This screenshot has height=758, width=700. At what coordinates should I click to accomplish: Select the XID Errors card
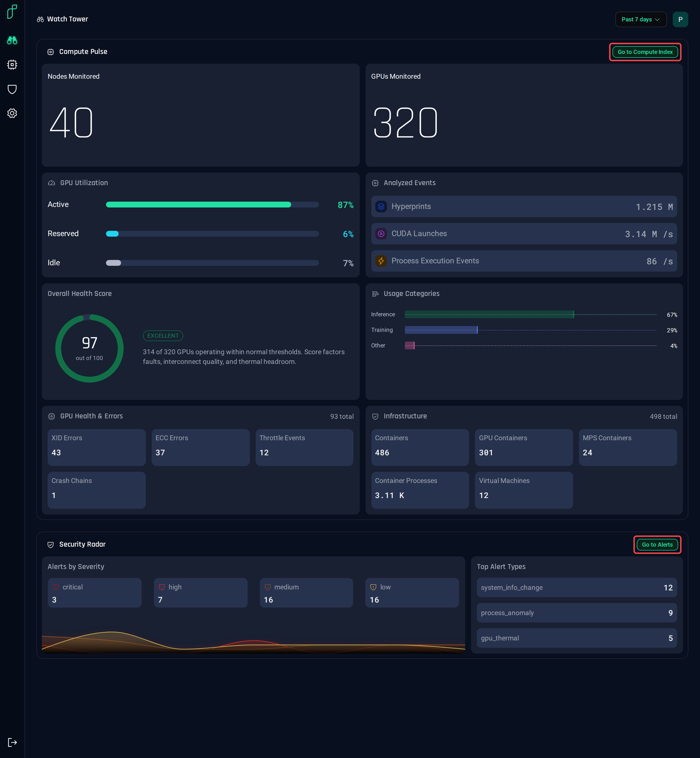96,448
